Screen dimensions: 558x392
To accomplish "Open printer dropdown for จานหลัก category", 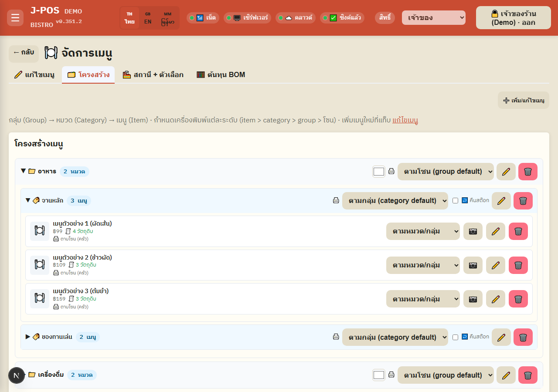I will pyautogui.click(x=395, y=201).
